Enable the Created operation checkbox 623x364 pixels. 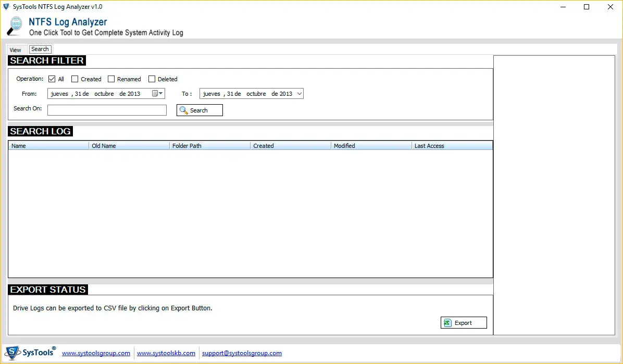coord(74,79)
